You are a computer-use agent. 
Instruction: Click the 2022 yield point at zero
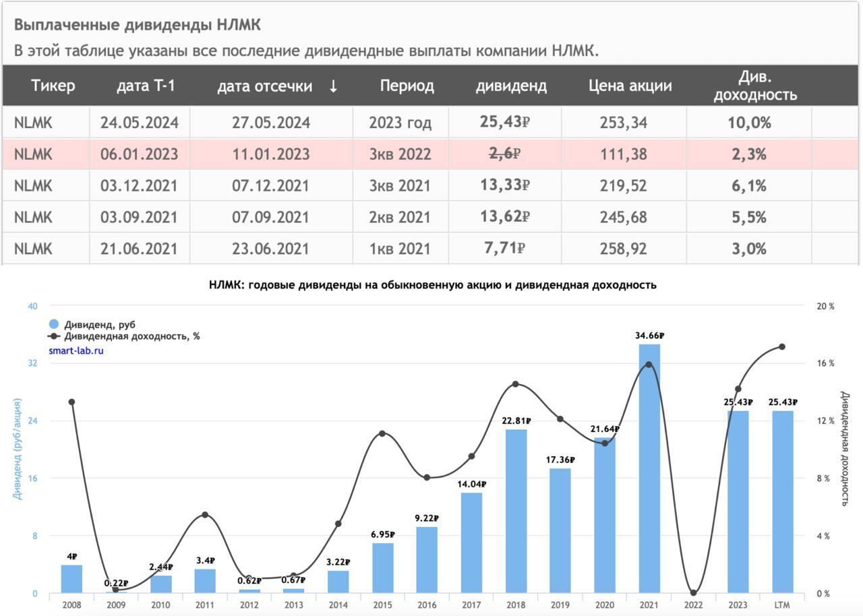693,593
